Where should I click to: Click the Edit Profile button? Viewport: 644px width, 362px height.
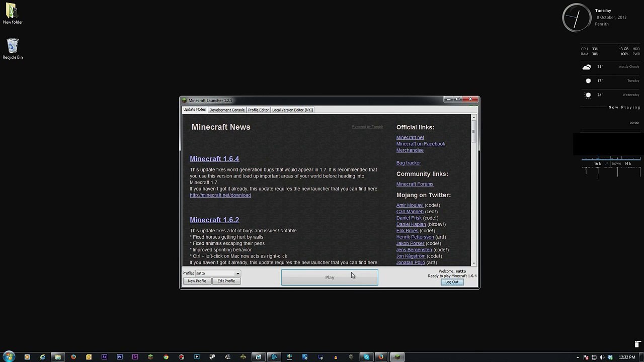tap(226, 281)
